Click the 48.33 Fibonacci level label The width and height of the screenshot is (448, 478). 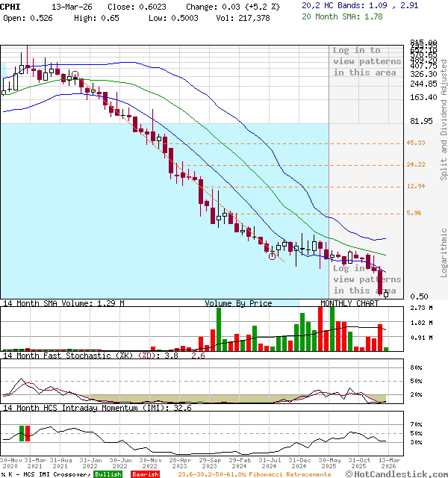(416, 143)
